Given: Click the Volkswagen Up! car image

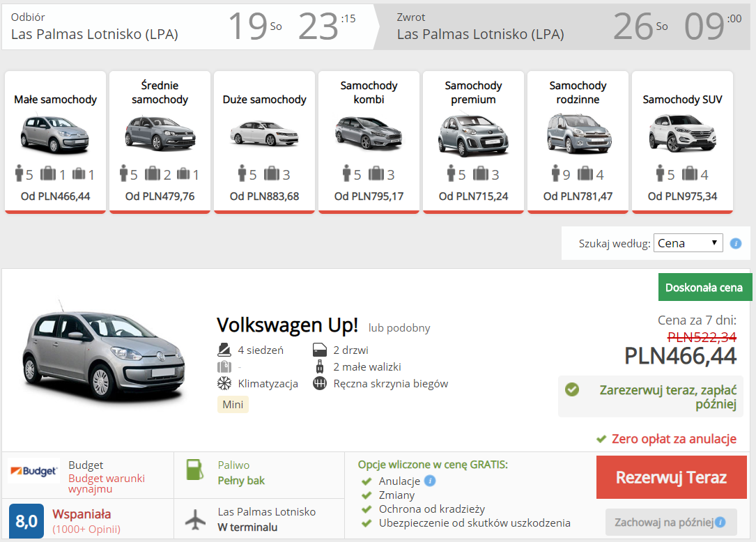Looking at the screenshot, I should (104, 355).
